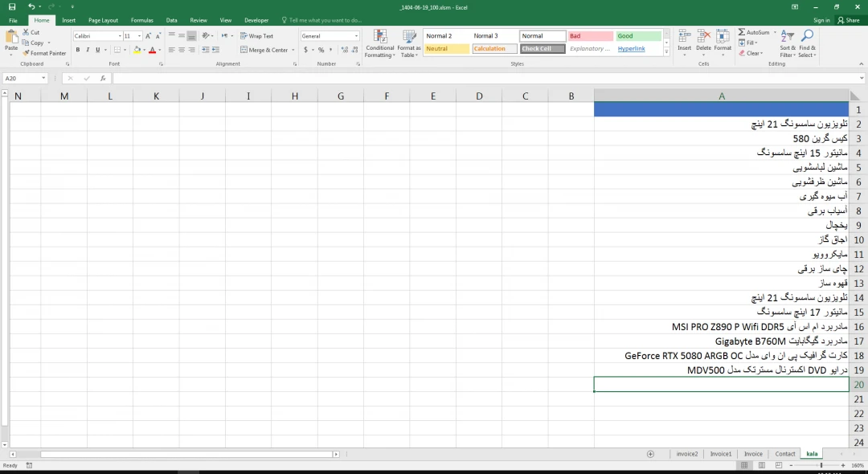Toggle Italic formatting
868x474 pixels.
pyautogui.click(x=88, y=50)
